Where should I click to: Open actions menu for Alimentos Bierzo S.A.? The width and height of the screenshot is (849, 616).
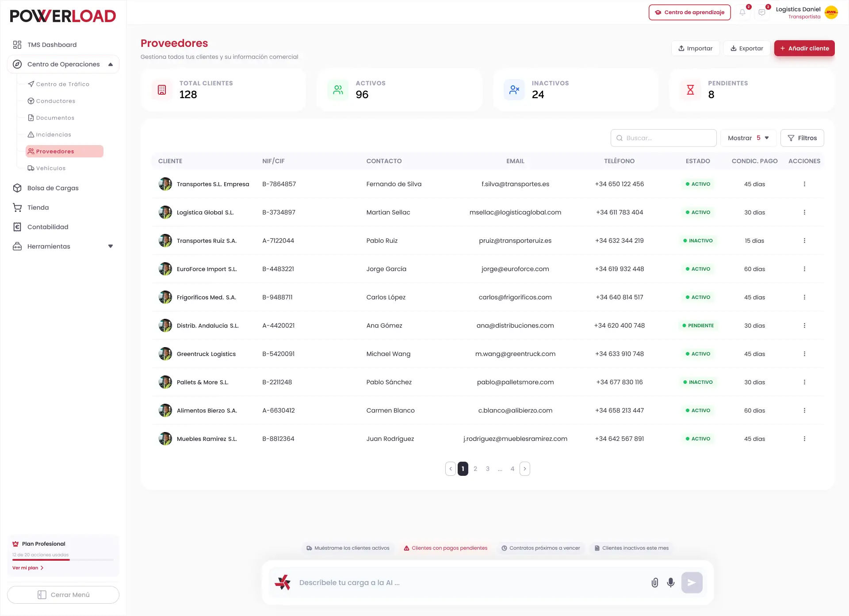(x=804, y=410)
